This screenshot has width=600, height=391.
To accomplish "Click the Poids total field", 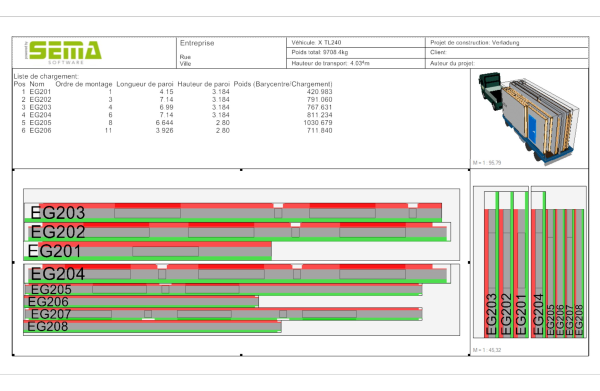I will 356,53.
